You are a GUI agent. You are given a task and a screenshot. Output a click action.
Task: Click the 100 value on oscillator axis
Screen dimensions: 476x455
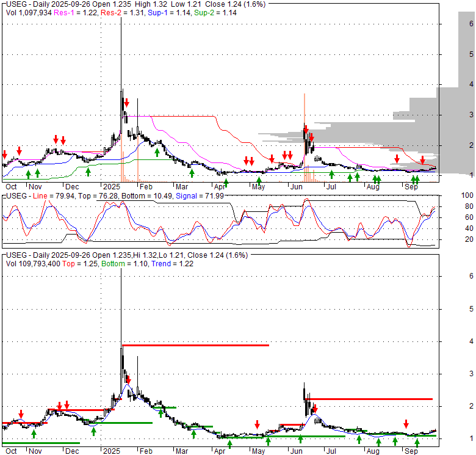[467, 195]
